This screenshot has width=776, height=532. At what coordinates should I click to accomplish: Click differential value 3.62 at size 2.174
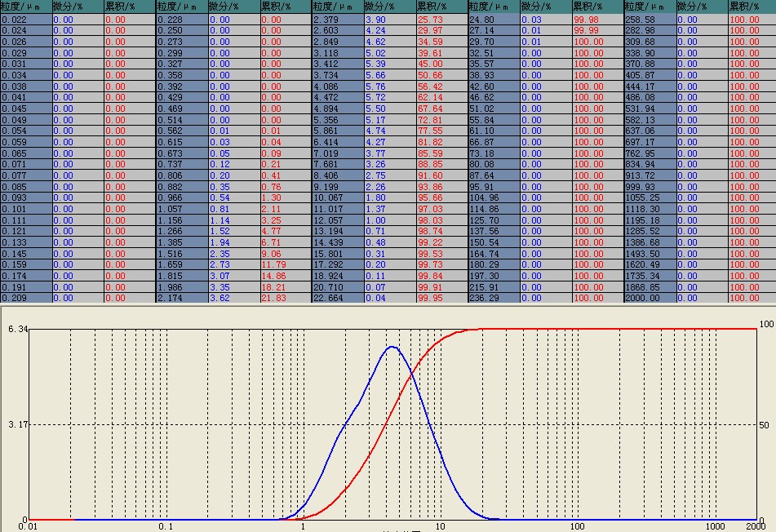[219, 298]
